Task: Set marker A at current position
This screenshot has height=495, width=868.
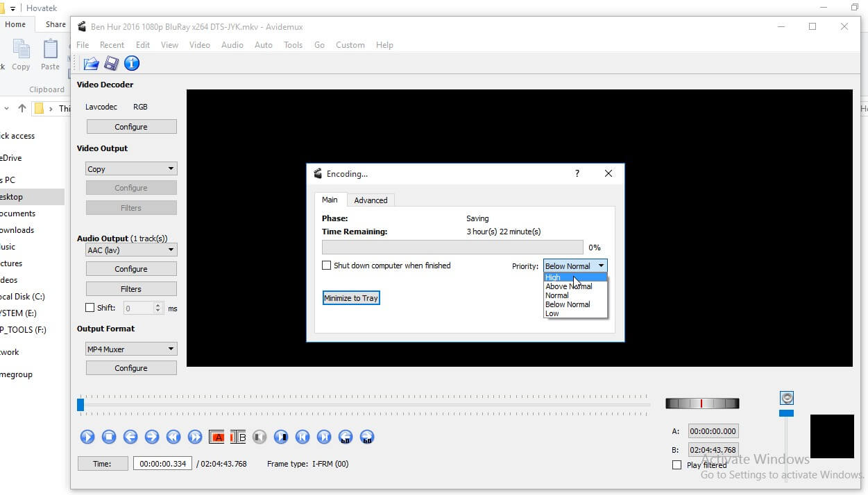Action: pos(218,437)
